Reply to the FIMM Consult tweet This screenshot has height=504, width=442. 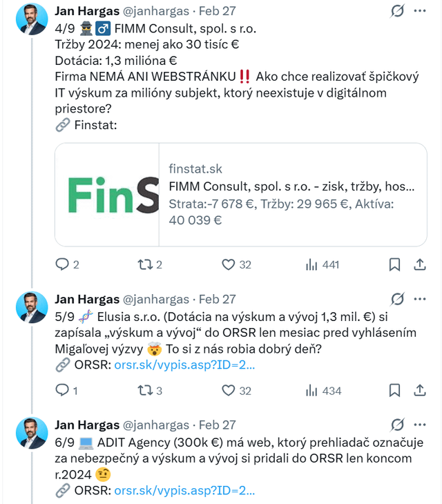pyautogui.click(x=62, y=264)
